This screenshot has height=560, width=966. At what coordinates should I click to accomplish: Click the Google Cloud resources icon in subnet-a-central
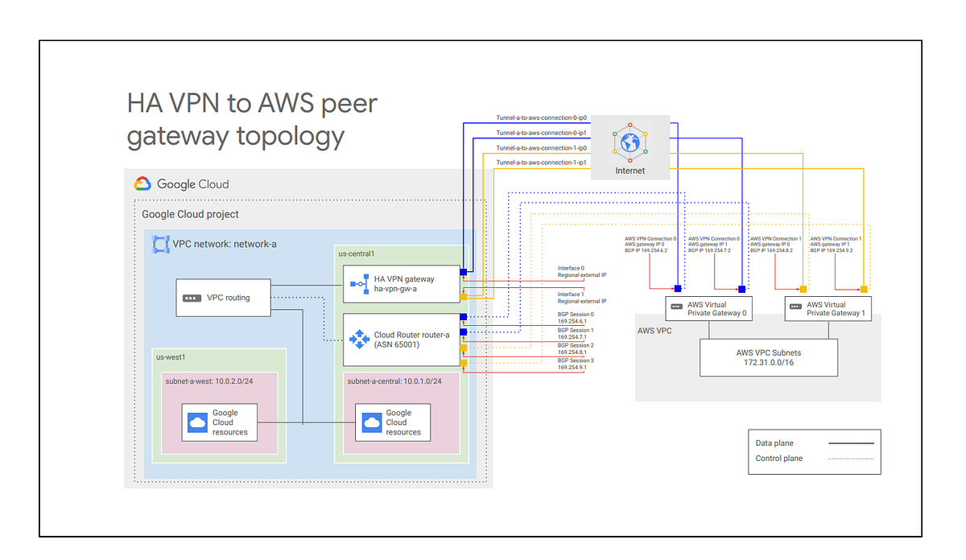tap(370, 422)
